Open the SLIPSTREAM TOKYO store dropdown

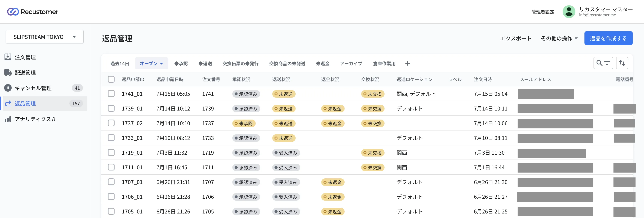click(x=44, y=37)
